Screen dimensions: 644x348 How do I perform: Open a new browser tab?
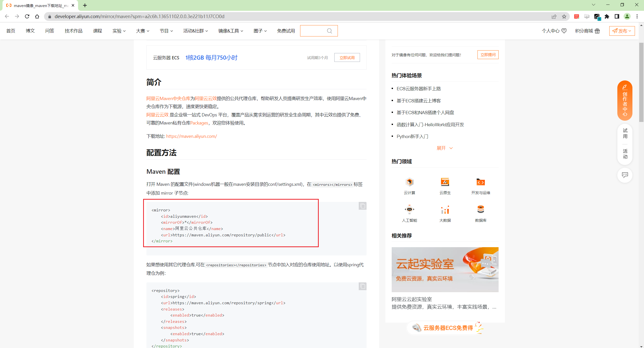pos(85,5)
